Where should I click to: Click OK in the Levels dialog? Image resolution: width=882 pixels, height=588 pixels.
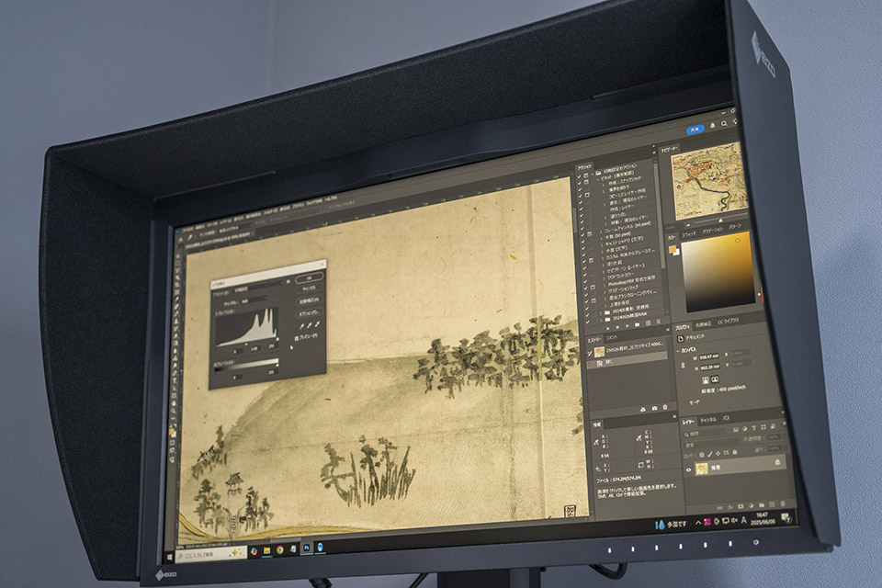(x=309, y=277)
